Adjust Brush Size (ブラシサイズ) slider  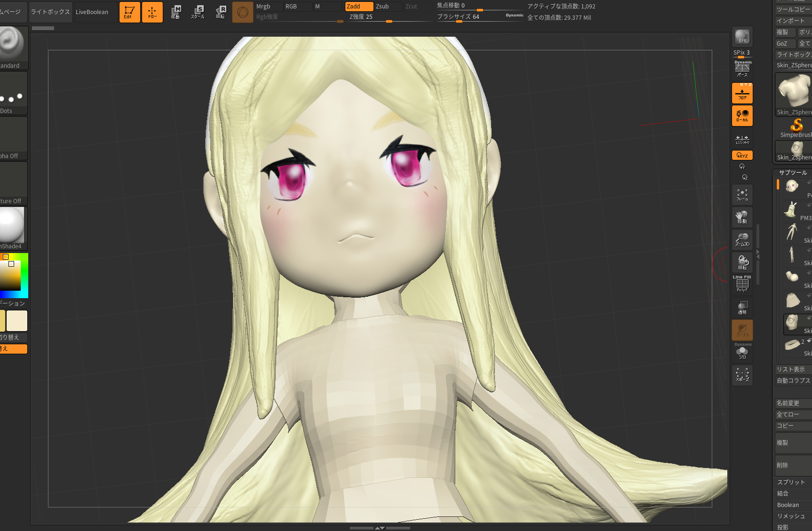[480, 17]
